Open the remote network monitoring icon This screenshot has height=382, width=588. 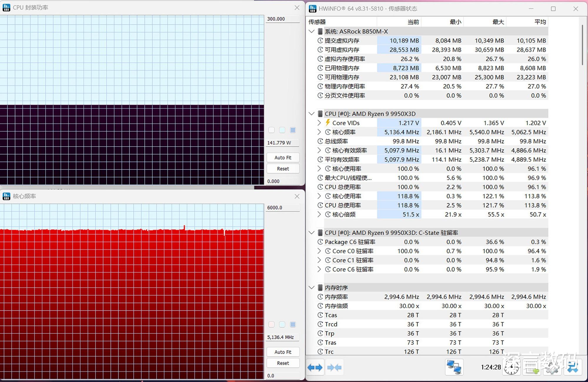(454, 367)
